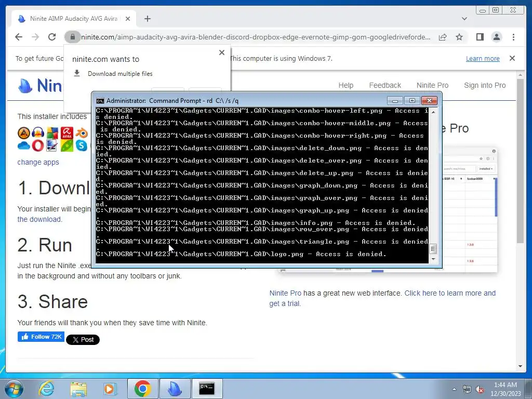Click the Ninite taskbar icon
Viewport: 532px width, 399px height.
coord(175,389)
